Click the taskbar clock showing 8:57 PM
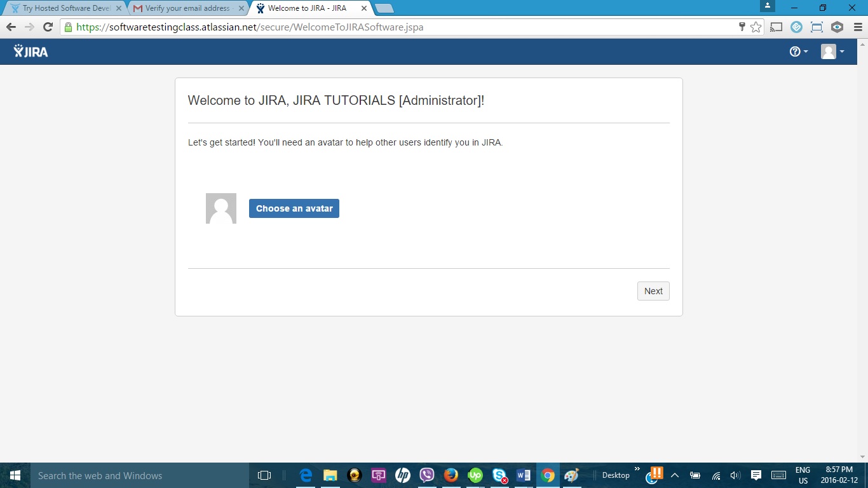Screen dimensions: 868x488 point(839,475)
